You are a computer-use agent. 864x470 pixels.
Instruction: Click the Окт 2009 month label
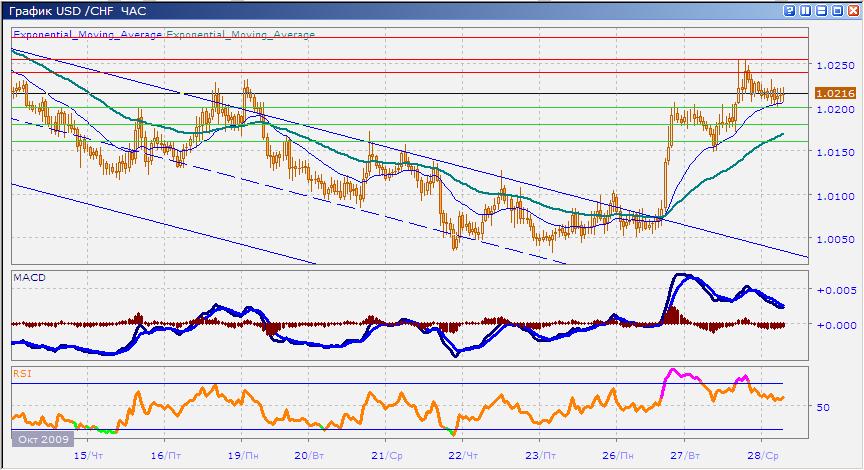coord(39,438)
